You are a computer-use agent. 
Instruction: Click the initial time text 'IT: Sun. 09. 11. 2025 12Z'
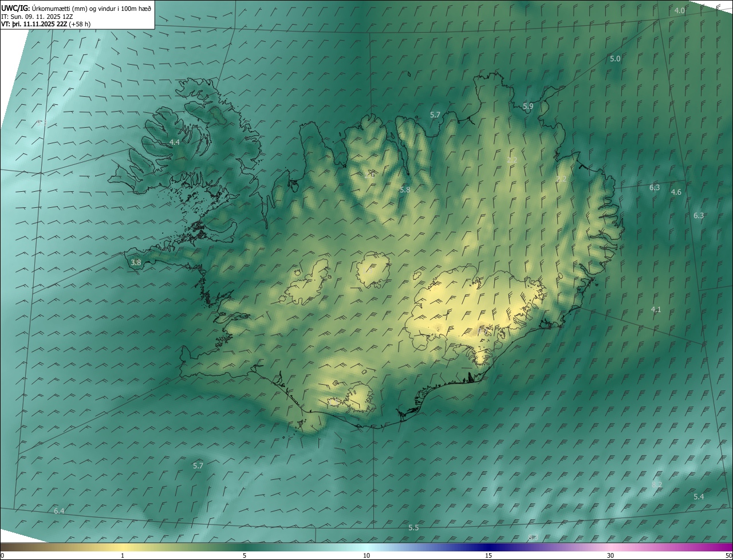point(37,16)
